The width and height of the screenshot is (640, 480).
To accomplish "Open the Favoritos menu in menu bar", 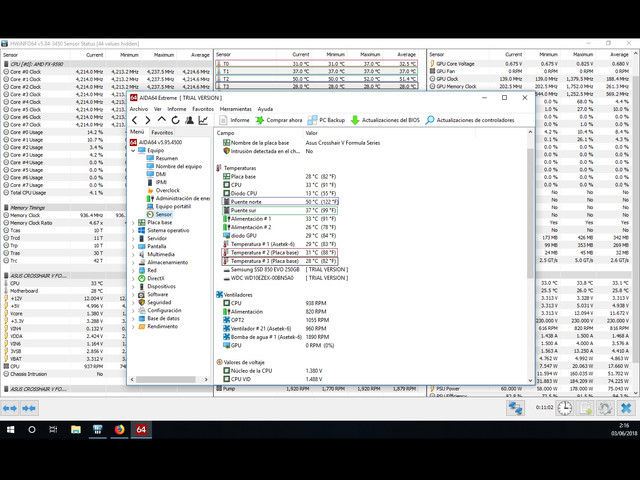I will (x=203, y=109).
